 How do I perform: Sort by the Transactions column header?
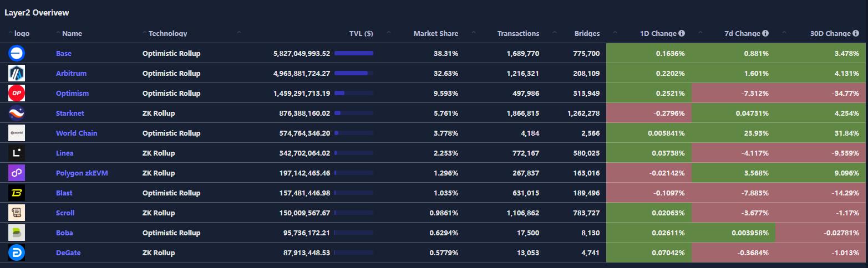point(518,34)
